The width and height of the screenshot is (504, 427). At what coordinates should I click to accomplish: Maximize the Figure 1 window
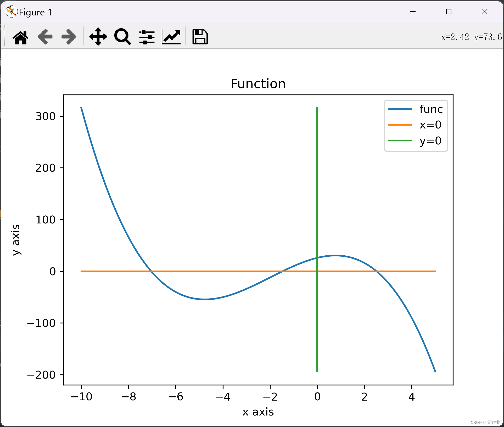pyautogui.click(x=449, y=12)
